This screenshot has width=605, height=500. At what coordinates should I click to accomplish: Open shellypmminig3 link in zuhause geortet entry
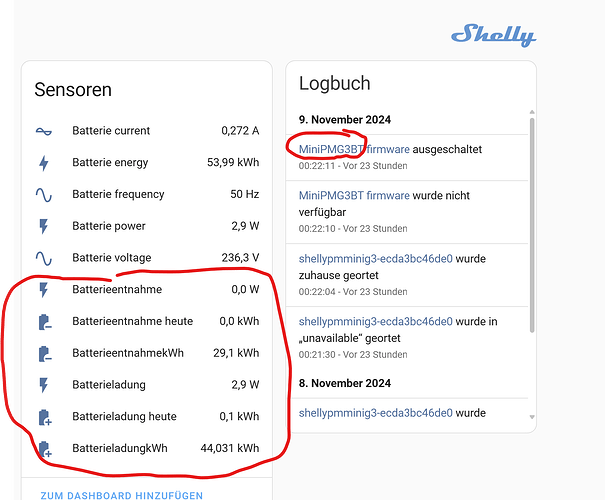375,258
